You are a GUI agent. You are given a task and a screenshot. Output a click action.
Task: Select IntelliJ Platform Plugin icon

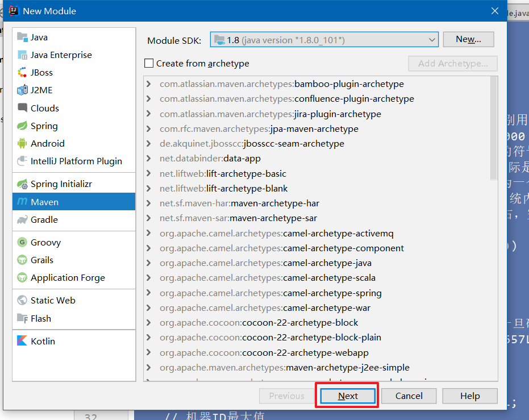(x=22, y=161)
